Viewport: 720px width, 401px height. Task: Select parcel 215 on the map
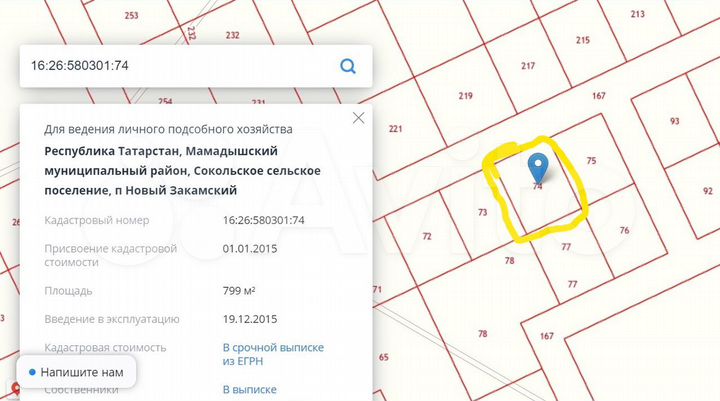coord(583,40)
